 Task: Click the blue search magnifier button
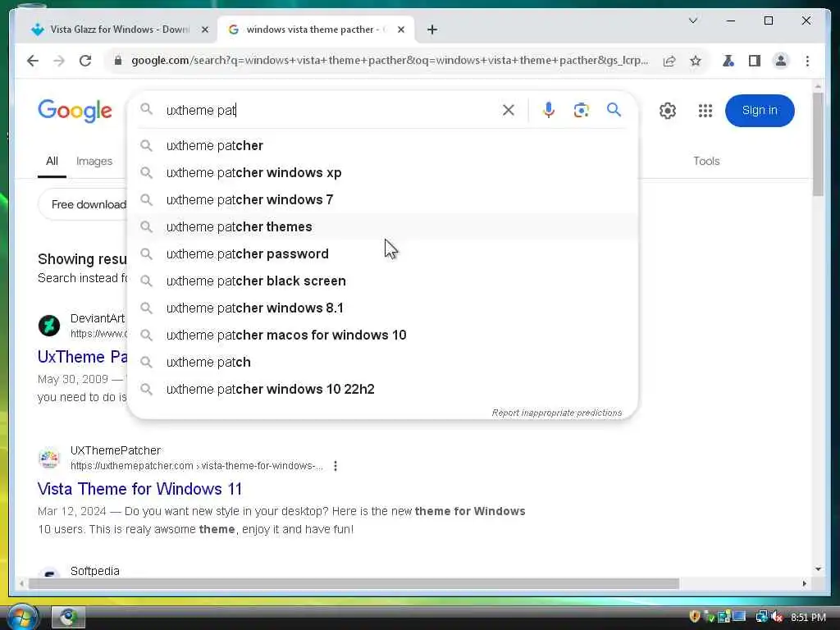pyautogui.click(x=614, y=110)
